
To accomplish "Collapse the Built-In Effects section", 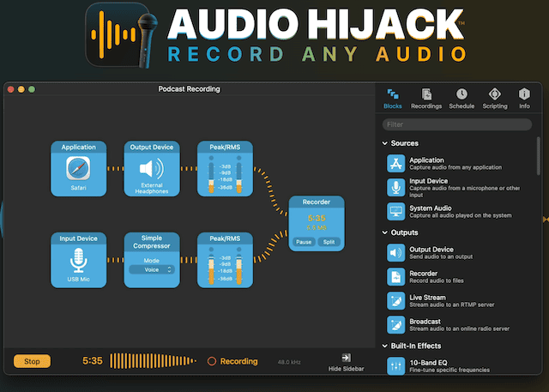I will click(x=384, y=346).
